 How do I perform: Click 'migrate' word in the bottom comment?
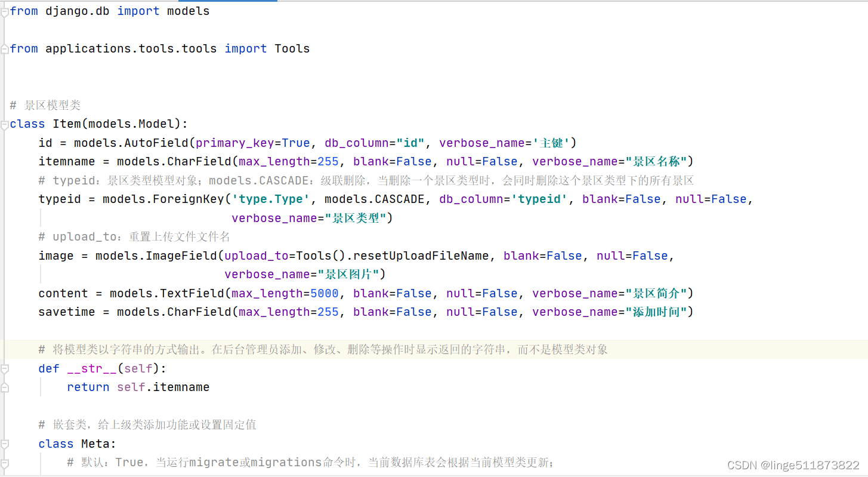(x=214, y=463)
